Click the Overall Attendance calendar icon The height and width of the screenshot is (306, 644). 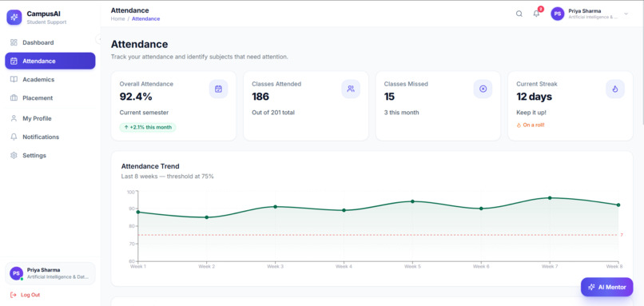tap(218, 89)
